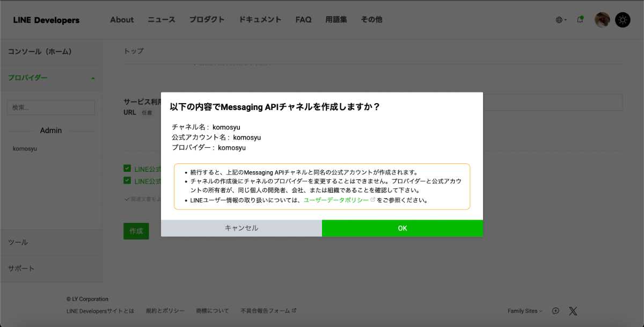Expand the Family Sites dropdown
Image resolution: width=644 pixels, height=327 pixels.
(x=525, y=311)
